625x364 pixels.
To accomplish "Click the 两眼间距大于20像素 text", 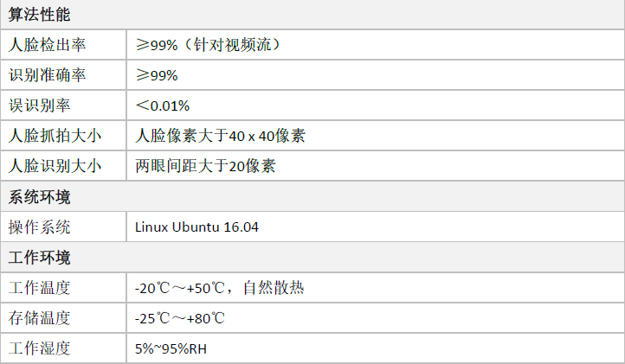I will (205, 166).
